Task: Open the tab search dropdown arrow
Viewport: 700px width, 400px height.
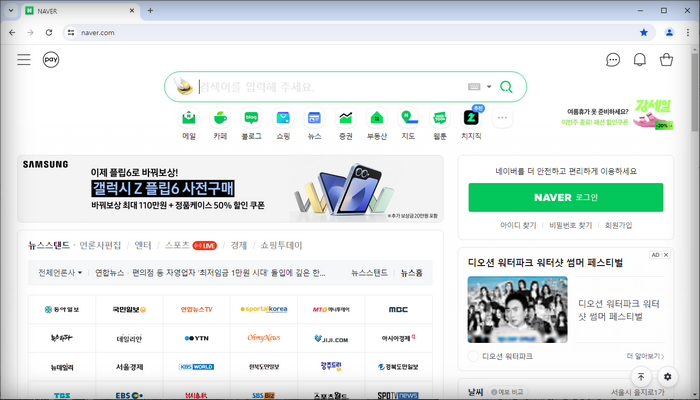Action: tap(11, 11)
